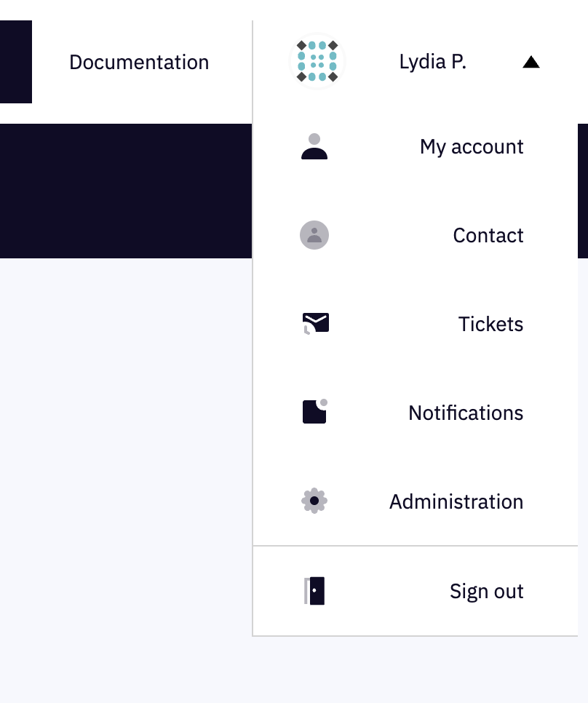Click the My account person icon
Viewport: 588px width, 703px height.
(314, 147)
